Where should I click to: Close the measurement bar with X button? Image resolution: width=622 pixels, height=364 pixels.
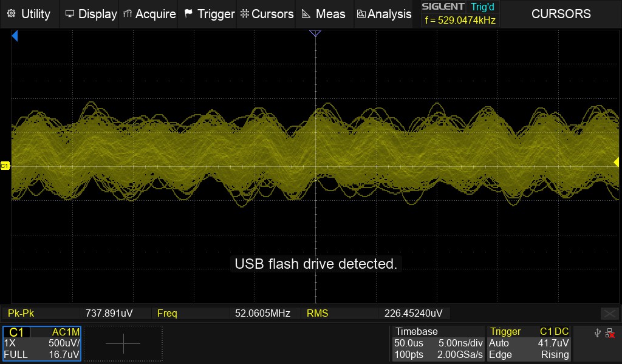(x=609, y=314)
